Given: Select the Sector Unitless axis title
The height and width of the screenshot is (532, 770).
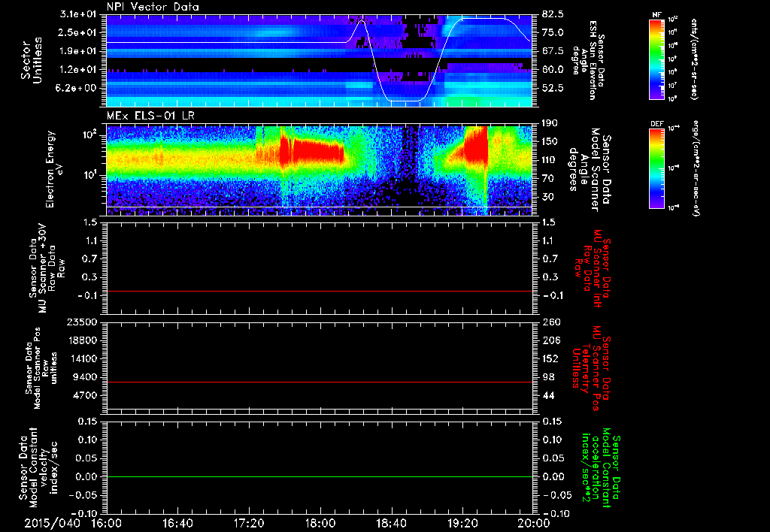Looking at the screenshot, I should point(32,60).
